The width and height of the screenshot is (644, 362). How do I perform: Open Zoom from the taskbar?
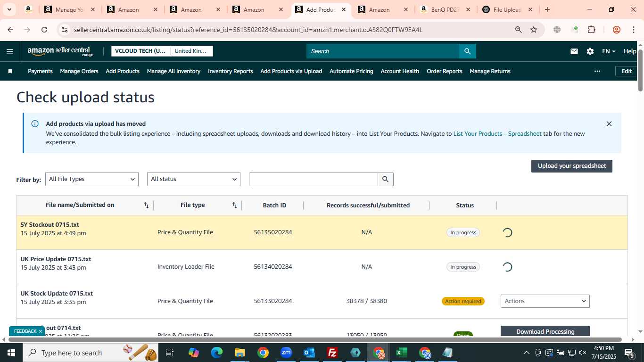[x=286, y=353]
